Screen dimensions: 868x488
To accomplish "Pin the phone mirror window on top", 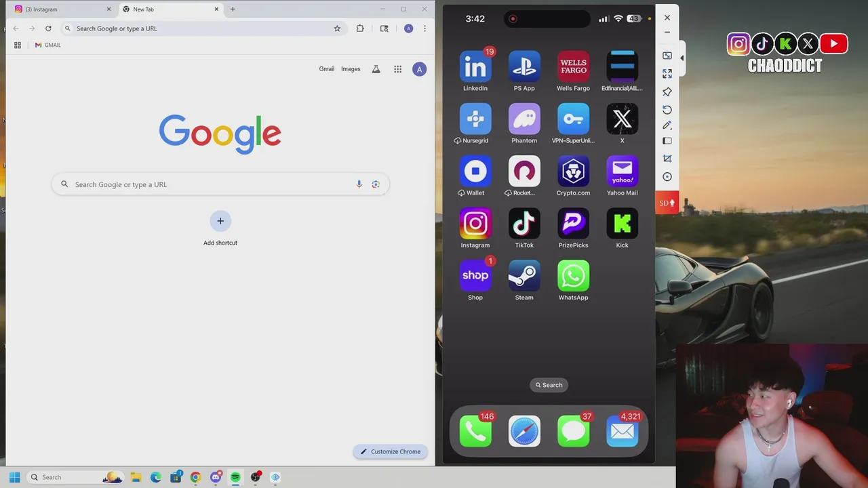I will click(x=667, y=91).
